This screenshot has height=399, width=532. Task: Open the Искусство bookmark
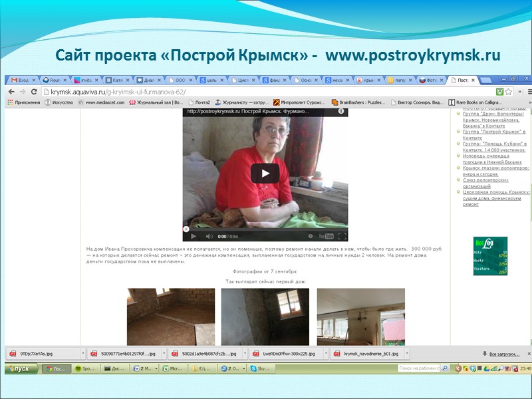59,102
